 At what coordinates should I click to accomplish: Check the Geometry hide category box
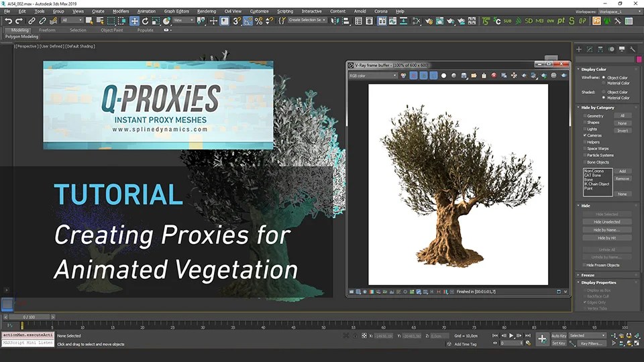pyautogui.click(x=585, y=116)
